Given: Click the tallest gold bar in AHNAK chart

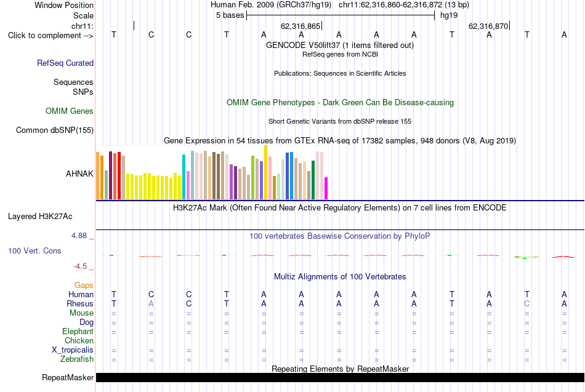Looking at the screenshot, I should coord(265,173).
